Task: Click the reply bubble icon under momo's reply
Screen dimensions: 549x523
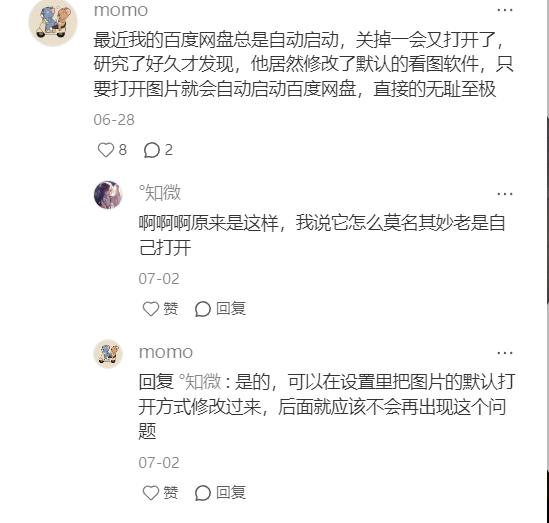Action: coord(203,493)
